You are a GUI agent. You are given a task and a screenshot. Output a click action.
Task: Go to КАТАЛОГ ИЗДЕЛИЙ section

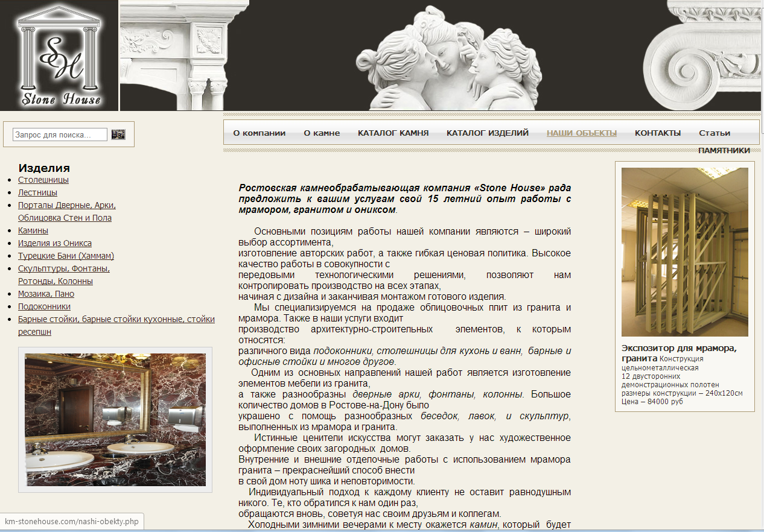pos(488,133)
